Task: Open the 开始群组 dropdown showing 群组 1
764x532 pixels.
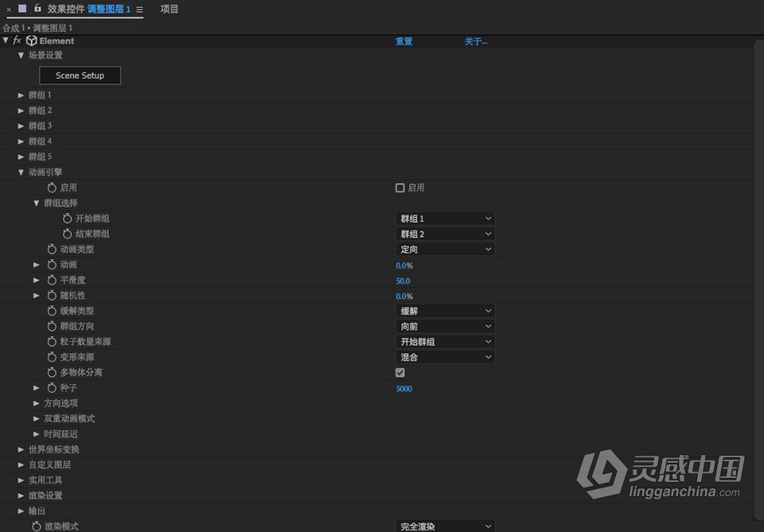Action: [446, 219]
